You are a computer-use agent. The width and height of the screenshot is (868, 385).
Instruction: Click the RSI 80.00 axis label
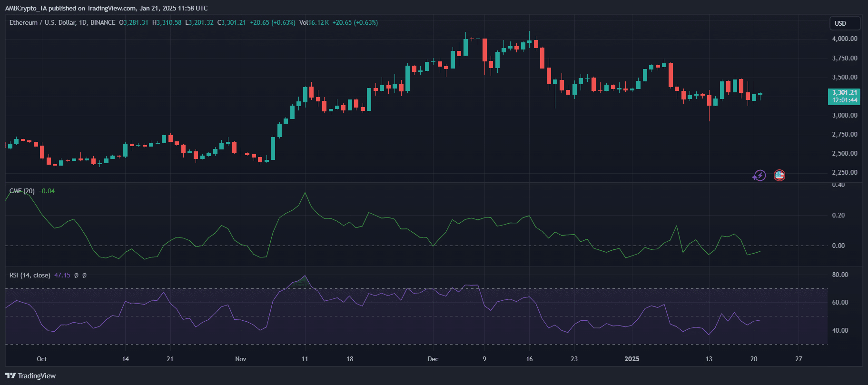(x=840, y=275)
